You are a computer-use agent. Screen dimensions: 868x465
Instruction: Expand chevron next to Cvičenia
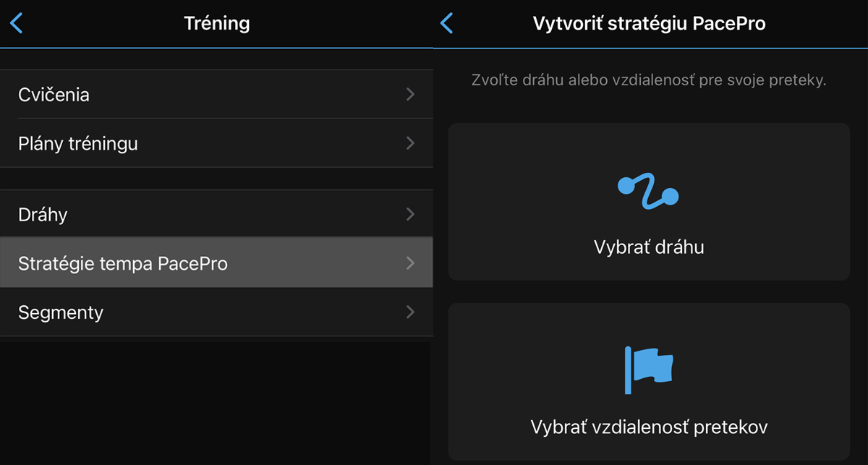tap(410, 94)
